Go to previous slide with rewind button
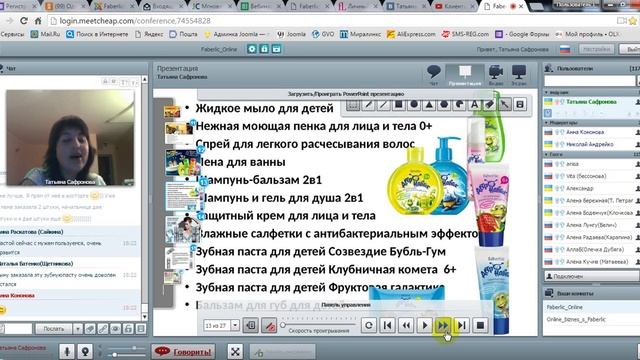640x360 pixels. 406,325
